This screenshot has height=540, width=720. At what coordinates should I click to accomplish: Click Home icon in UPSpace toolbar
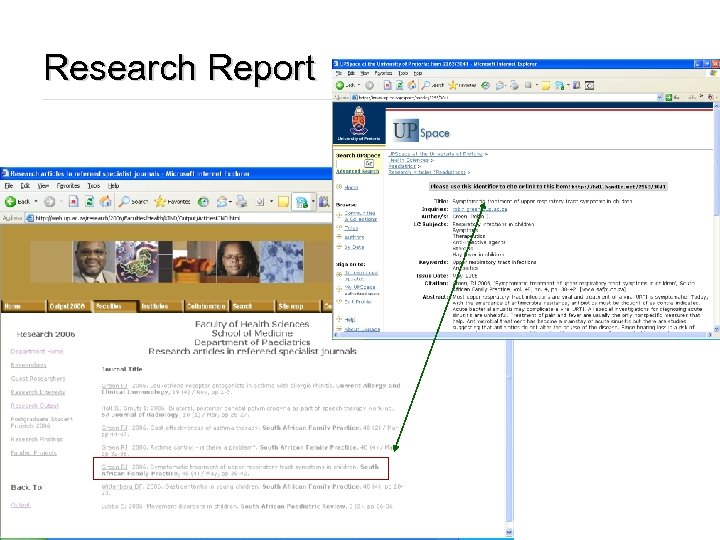tap(412, 85)
